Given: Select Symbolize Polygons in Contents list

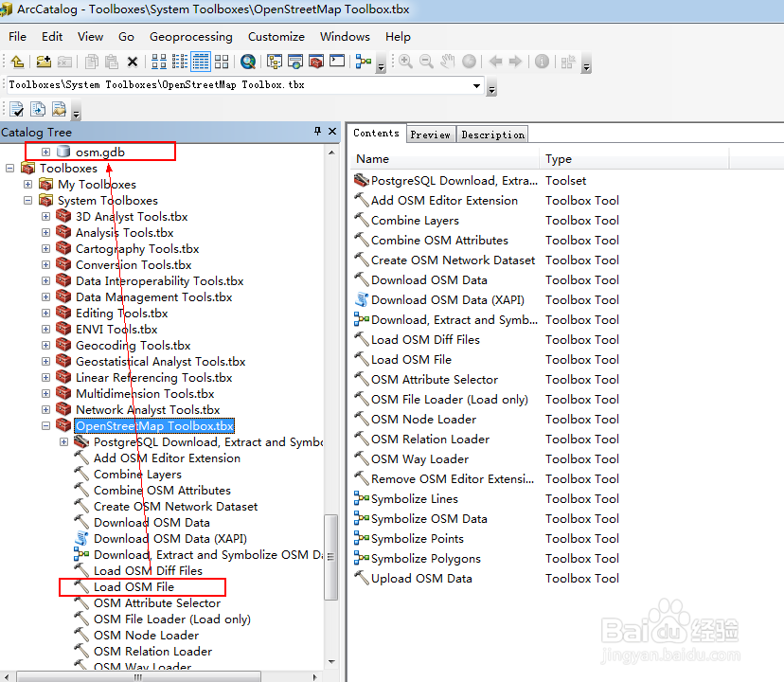Looking at the screenshot, I should coord(425,559).
